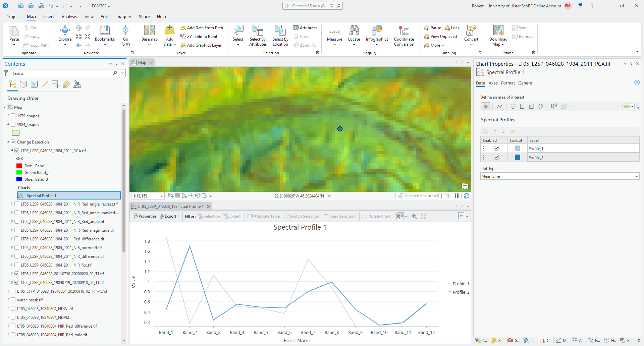
Task: Open the Measure tool
Action: click(334, 35)
